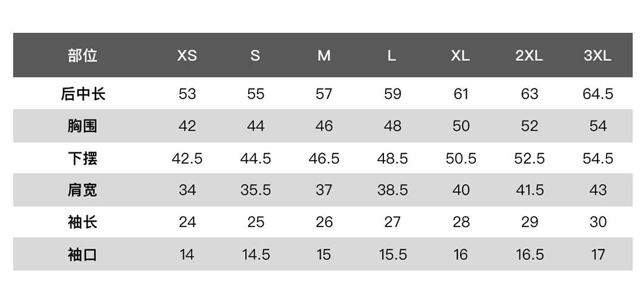This screenshot has width=644, height=304.
Task: Select the 3XL size column header
Action: pos(597,56)
